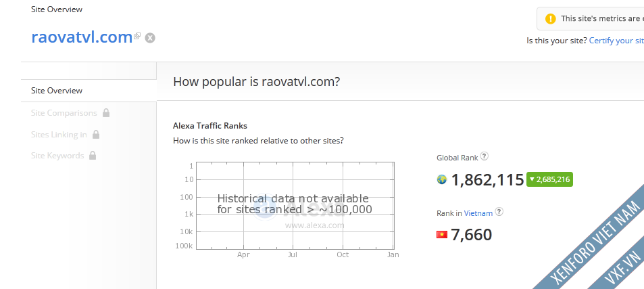Click the green rank change badge 2,685,216

549,180
